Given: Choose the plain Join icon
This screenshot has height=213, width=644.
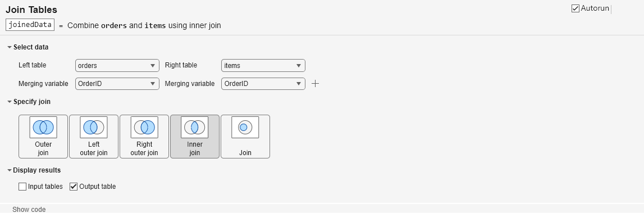Looking at the screenshot, I should [245, 128].
